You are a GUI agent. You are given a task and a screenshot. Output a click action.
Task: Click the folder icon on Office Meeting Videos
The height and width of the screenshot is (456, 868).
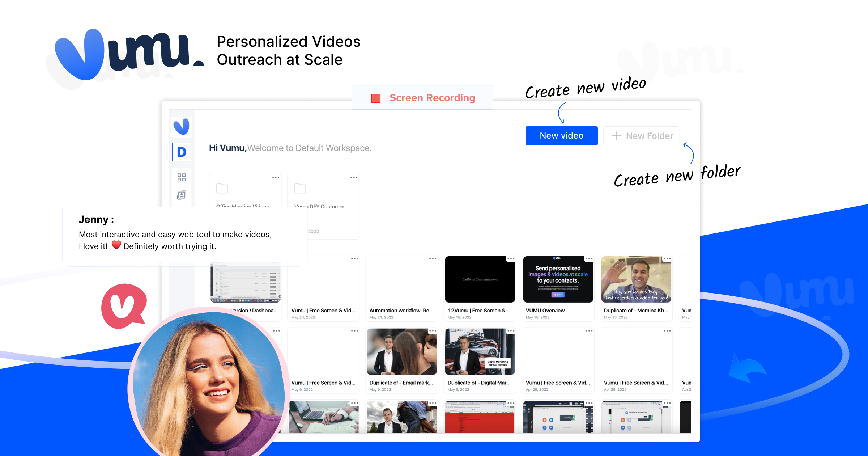(x=222, y=188)
